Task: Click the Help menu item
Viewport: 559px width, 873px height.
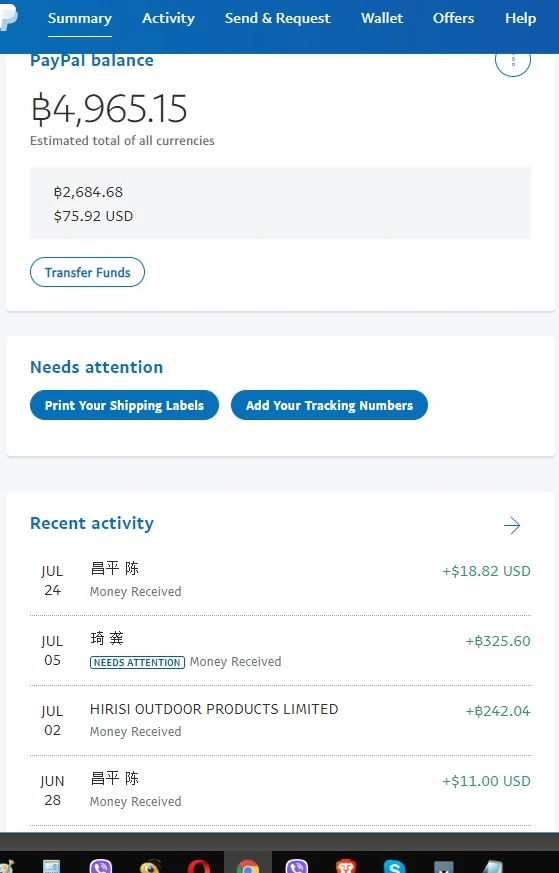Action: (520, 18)
